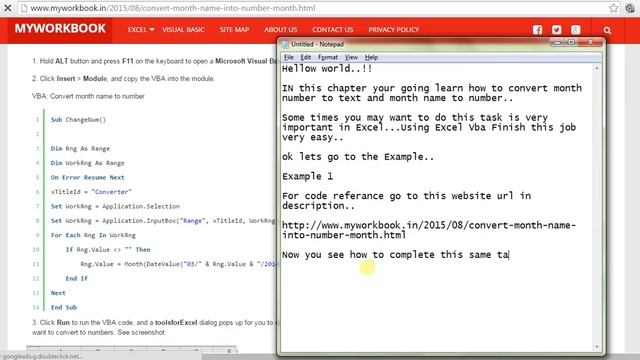
Task: Click 'On Error Resume Next' code line
Action: point(87,178)
